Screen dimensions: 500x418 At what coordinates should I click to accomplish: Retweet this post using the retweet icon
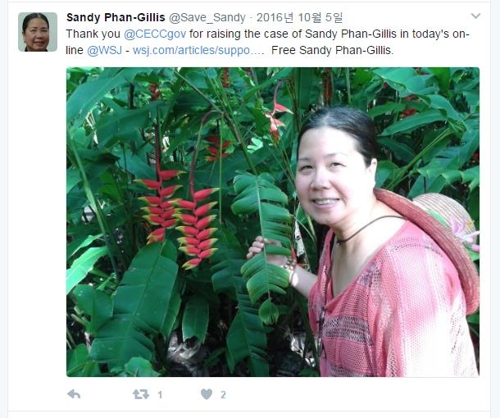[141, 394]
